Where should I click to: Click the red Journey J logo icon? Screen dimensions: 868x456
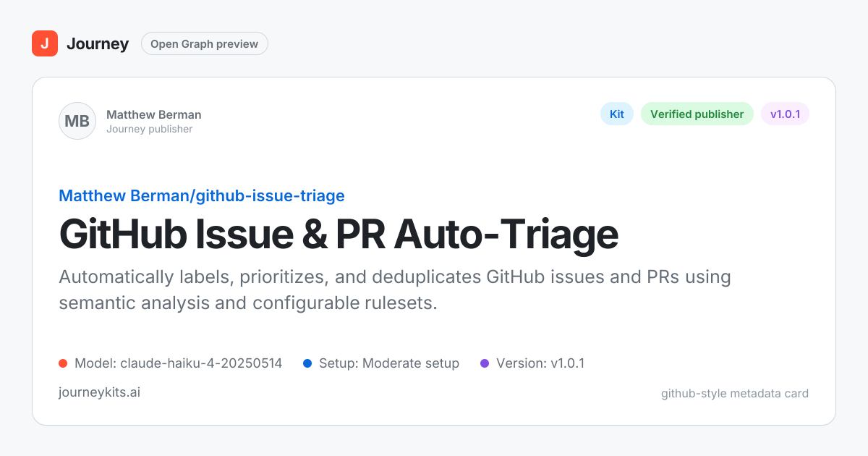45,43
